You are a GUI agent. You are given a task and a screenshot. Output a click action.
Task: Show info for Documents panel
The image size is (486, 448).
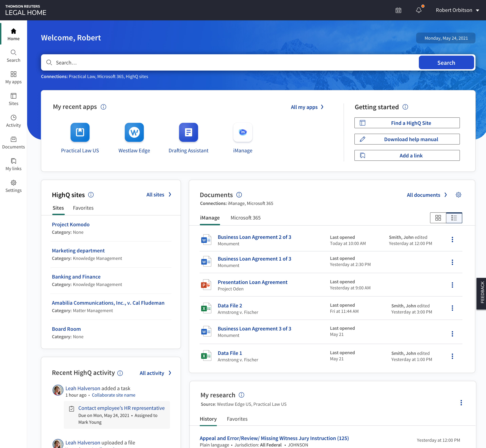(x=239, y=195)
